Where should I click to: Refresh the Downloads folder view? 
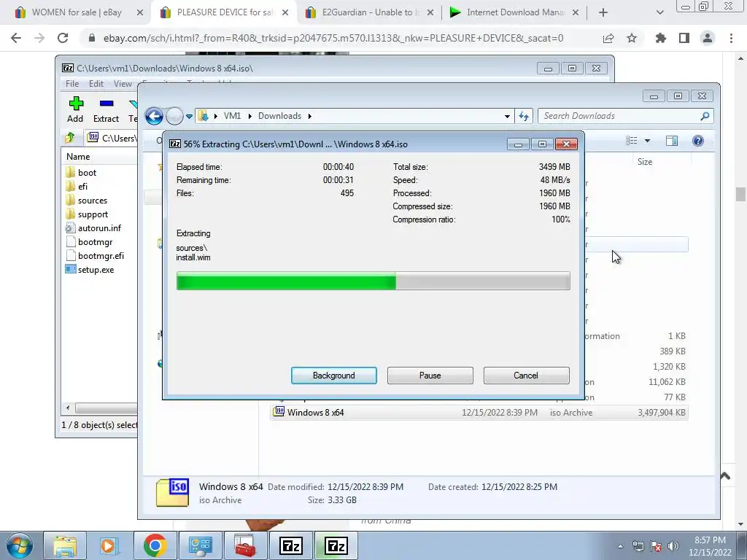click(524, 116)
